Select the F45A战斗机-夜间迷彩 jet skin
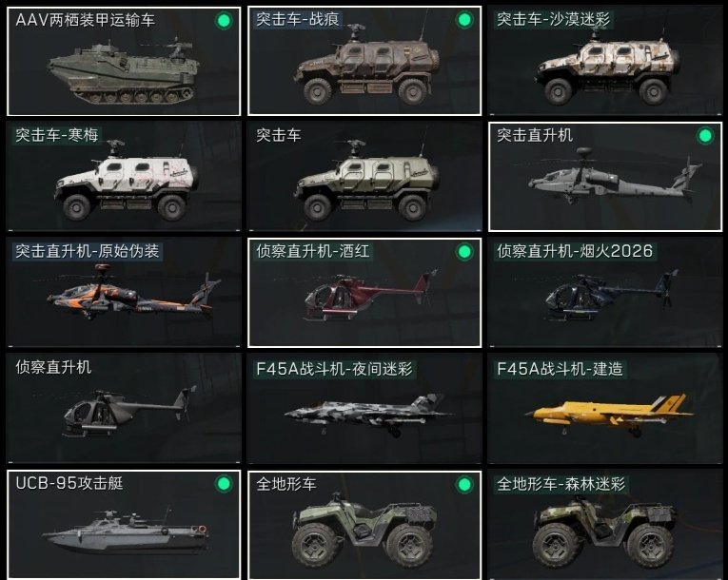 pos(364,408)
